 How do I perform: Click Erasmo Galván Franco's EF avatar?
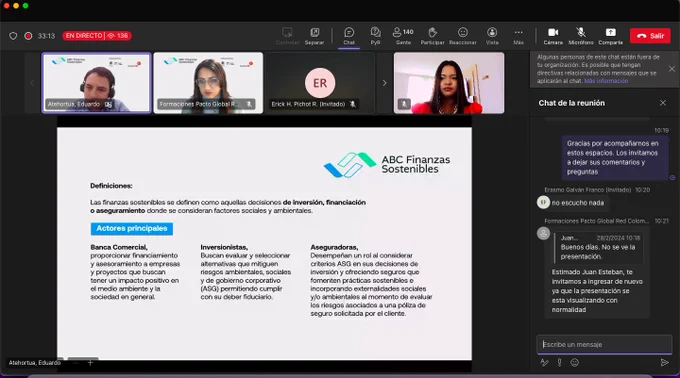click(543, 202)
